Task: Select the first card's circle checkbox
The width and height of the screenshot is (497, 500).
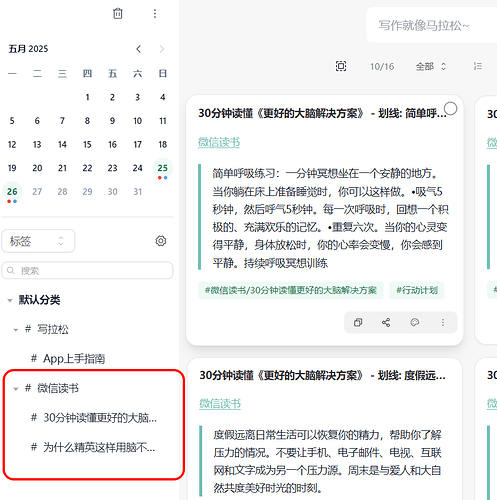Action: pos(450,109)
